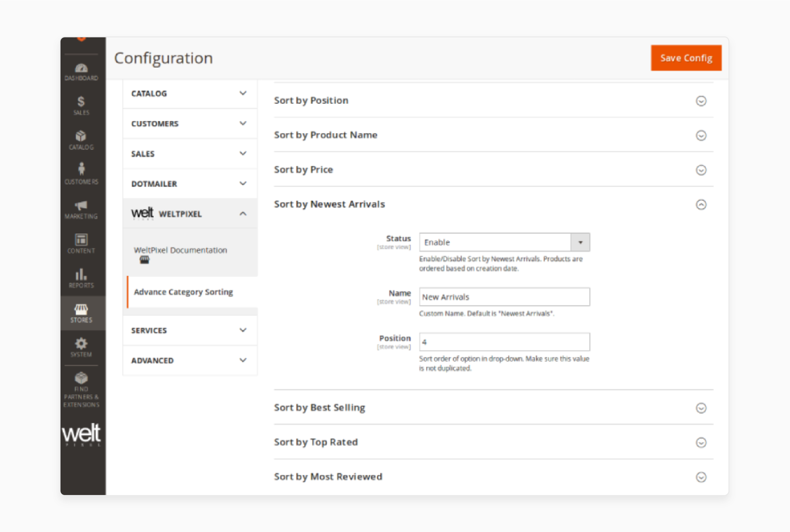This screenshot has width=790, height=532.
Task: Click the Save Config button
Action: (x=686, y=58)
